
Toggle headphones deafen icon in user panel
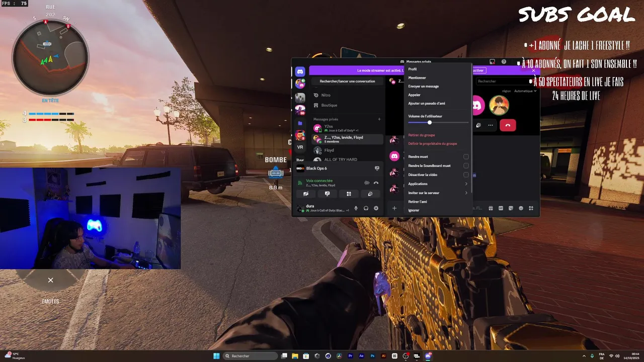(366, 208)
